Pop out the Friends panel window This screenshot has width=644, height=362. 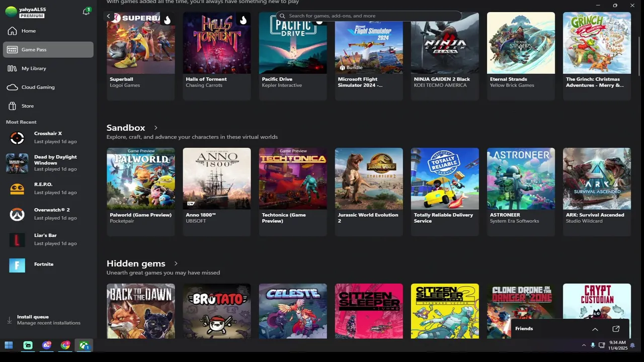point(616,329)
